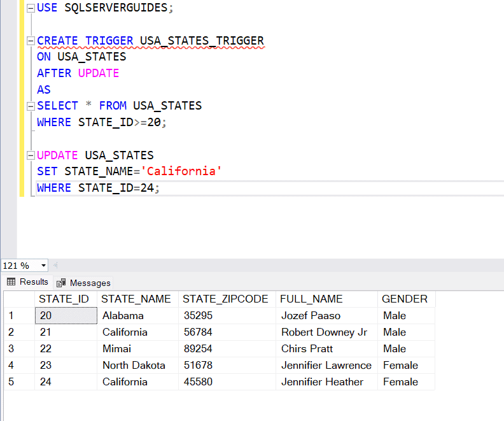
Task: Click the Female gender cell for Jennifier Heather
Action: click(406, 382)
